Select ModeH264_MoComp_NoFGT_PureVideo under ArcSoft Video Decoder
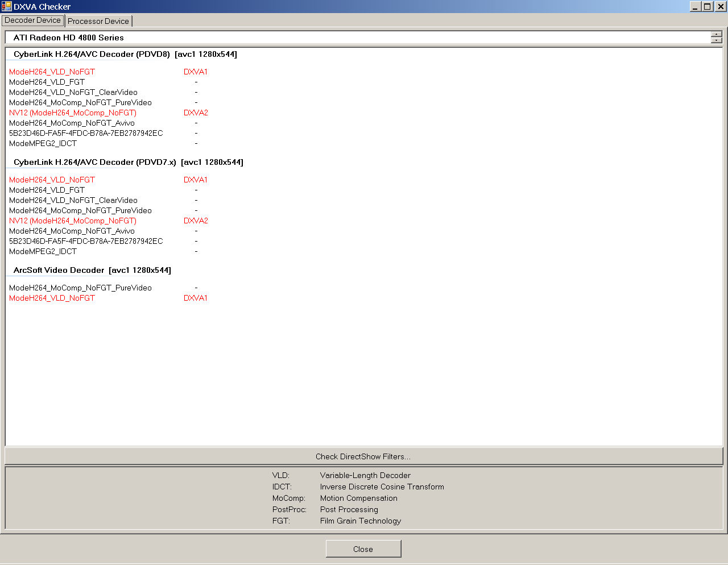The height and width of the screenshot is (565, 728). 80,288
